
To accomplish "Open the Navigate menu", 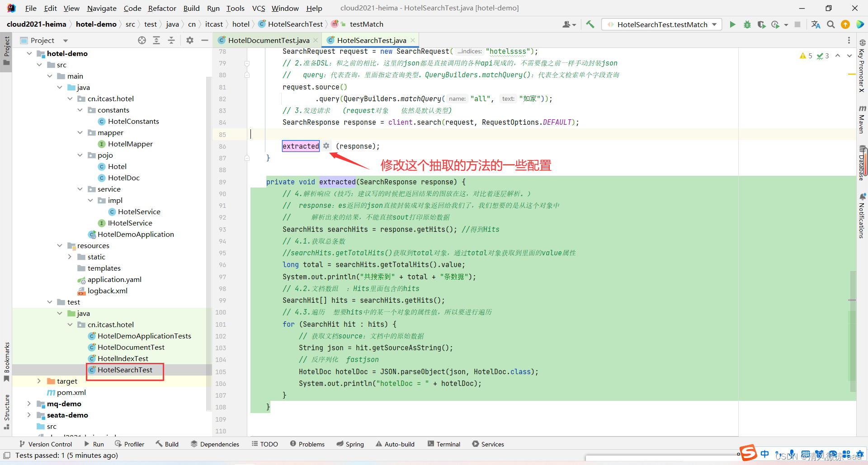I will coord(102,8).
